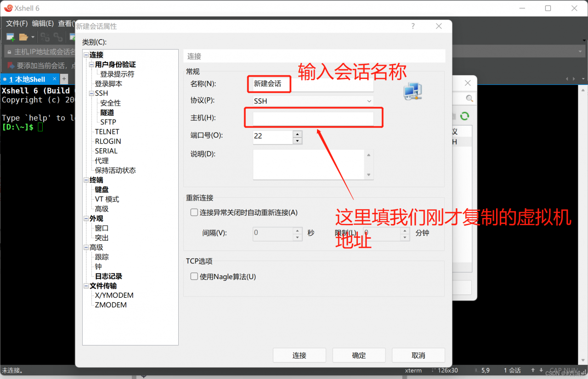588x379 pixels.
Task: Select 日志记录 in the category tree
Action: (108, 276)
